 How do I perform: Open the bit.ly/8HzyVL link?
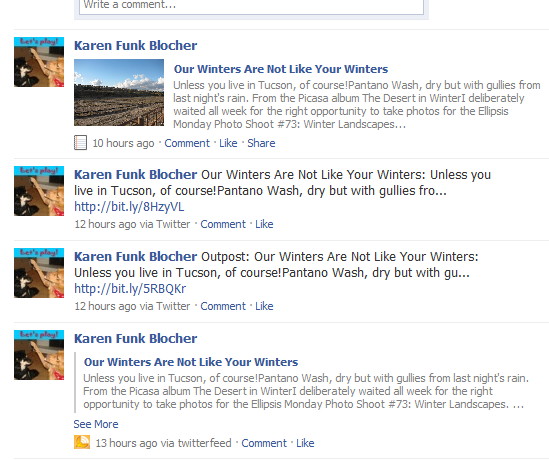129,207
